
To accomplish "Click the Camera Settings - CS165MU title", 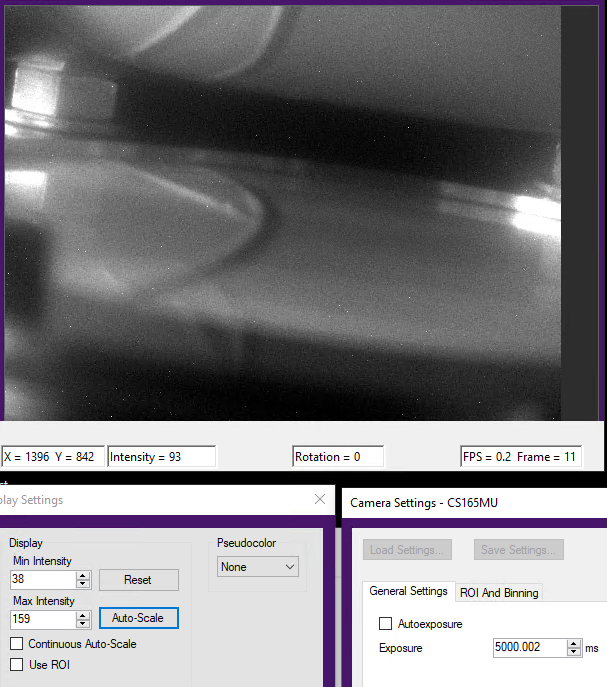I will [x=424, y=503].
